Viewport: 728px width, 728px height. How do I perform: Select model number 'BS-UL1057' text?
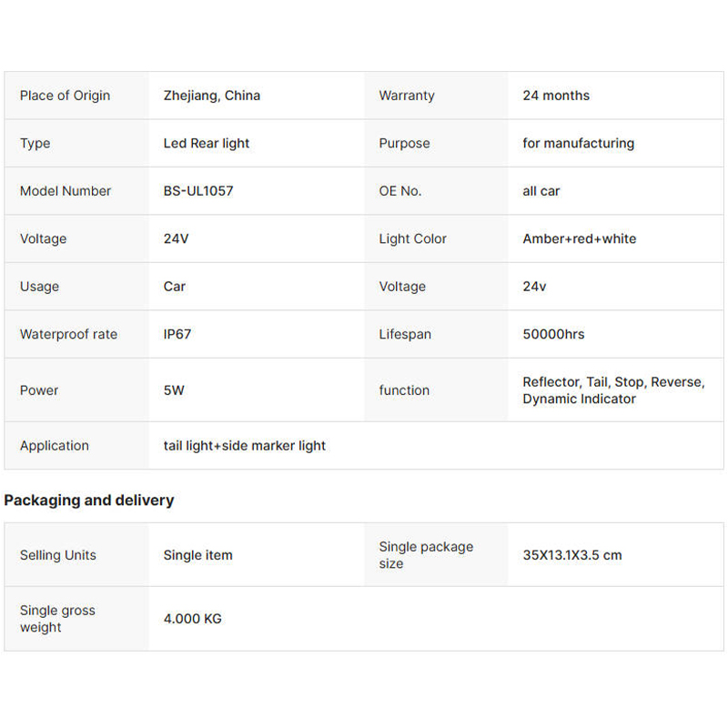point(197,191)
